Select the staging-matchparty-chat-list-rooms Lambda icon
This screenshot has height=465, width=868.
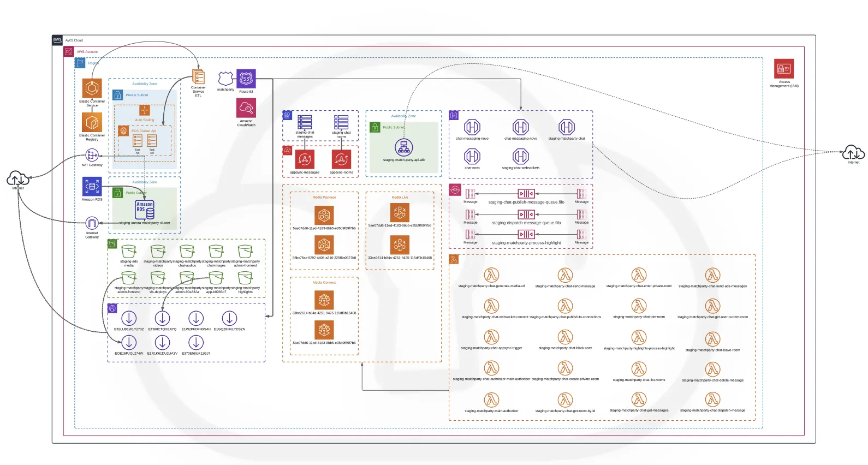coord(639,369)
